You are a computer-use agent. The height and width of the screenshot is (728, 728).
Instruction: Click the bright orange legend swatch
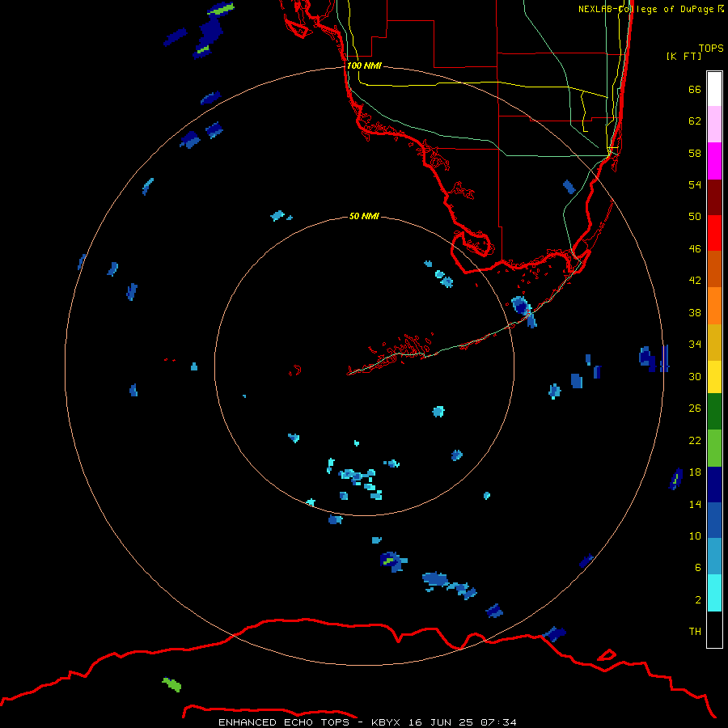pyautogui.click(x=714, y=305)
